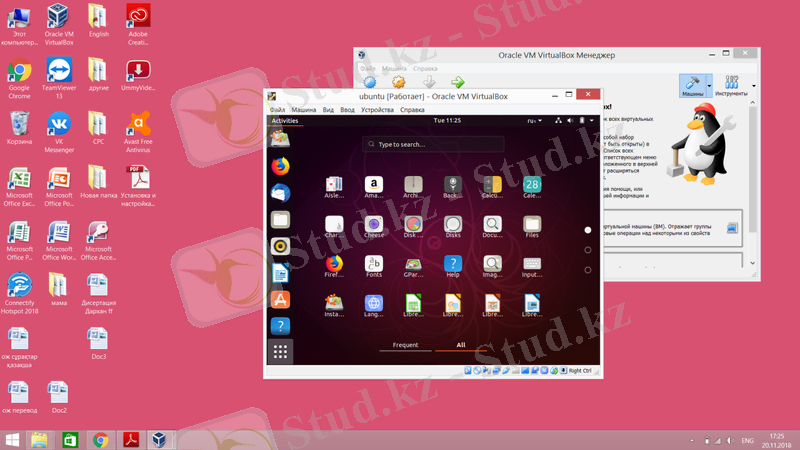800x450 pixels.
Task: Launch GParted from the app grid
Action: [x=413, y=264]
